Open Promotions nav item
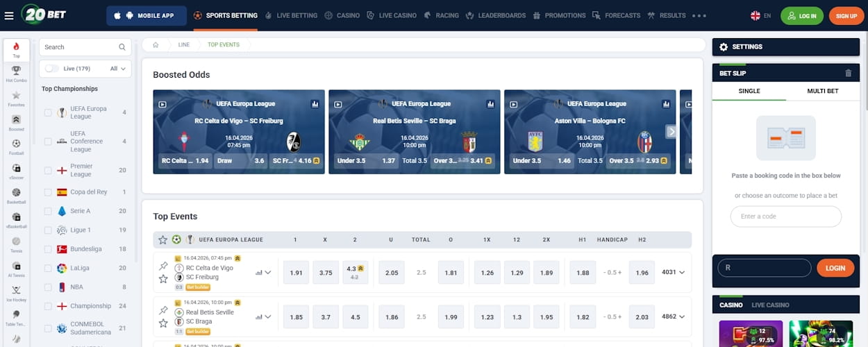This screenshot has height=347, width=868. coord(559,15)
